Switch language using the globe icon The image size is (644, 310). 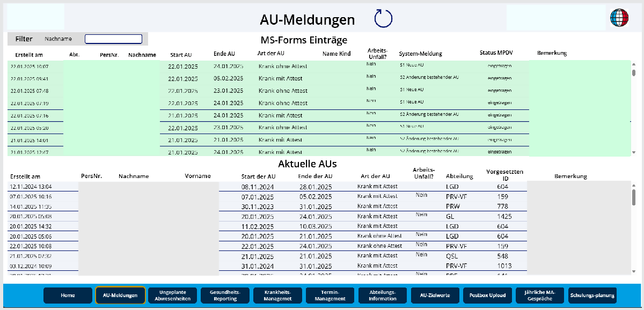620,17
